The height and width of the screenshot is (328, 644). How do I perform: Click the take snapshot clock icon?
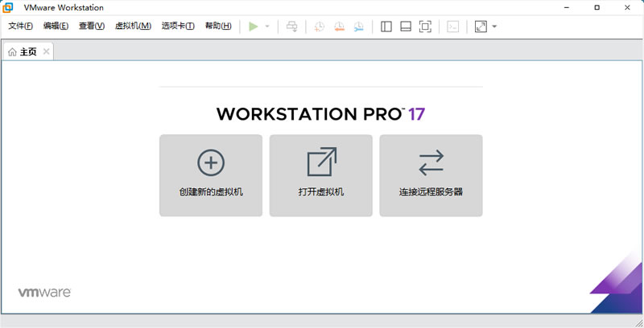[x=320, y=27]
